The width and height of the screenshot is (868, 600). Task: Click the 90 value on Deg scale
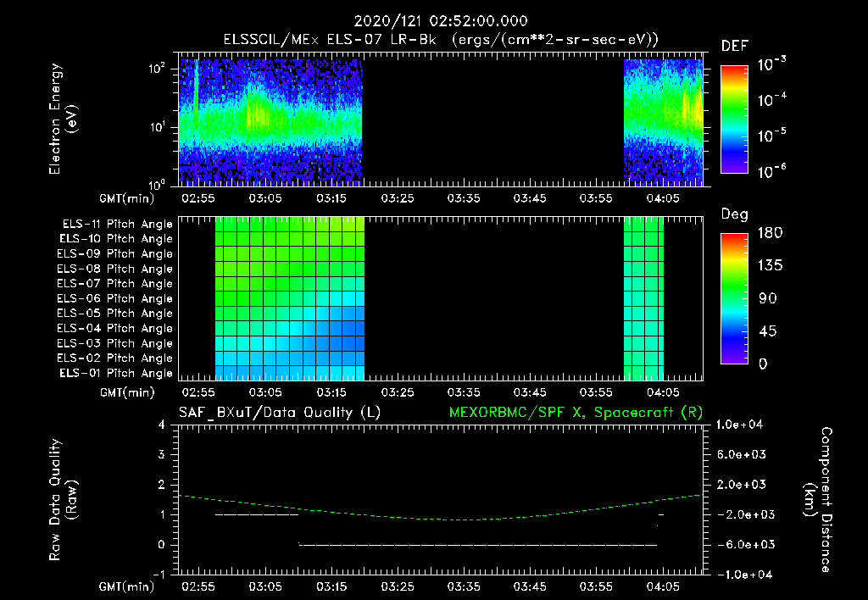pos(768,298)
